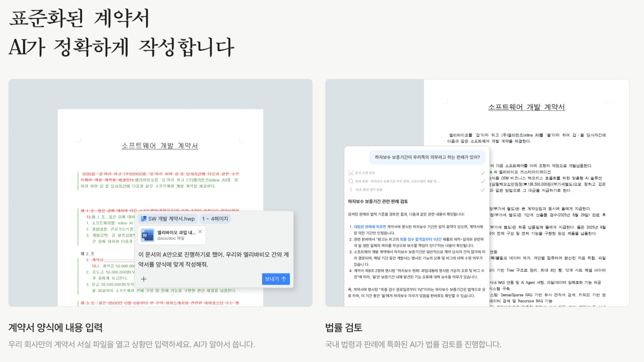Image resolution: width=644 pixels, height=362 pixels.
Task: Click the checkmark next to 문서 스캔 완료
Action: coord(483,173)
